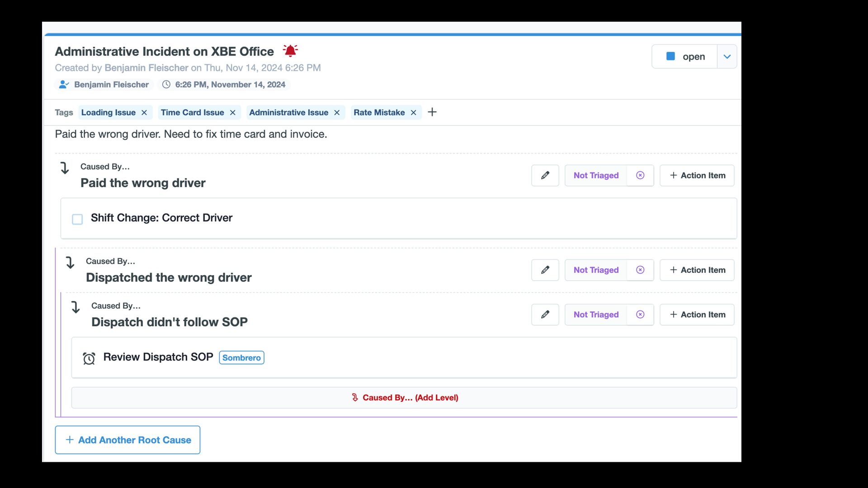Clear triage status on 'Paid the wrong driver'
Viewport: 868px width, 488px height.
click(x=640, y=175)
